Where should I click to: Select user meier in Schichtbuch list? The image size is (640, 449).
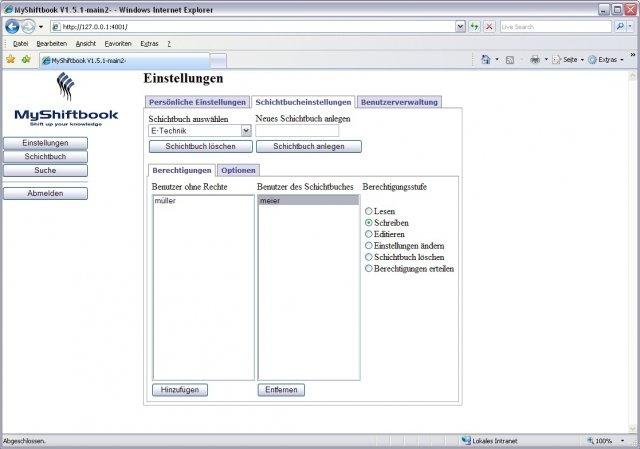[309, 200]
